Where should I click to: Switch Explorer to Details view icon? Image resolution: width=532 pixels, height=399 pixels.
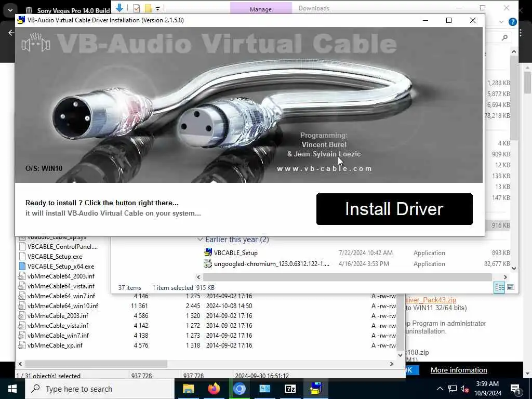(499, 287)
